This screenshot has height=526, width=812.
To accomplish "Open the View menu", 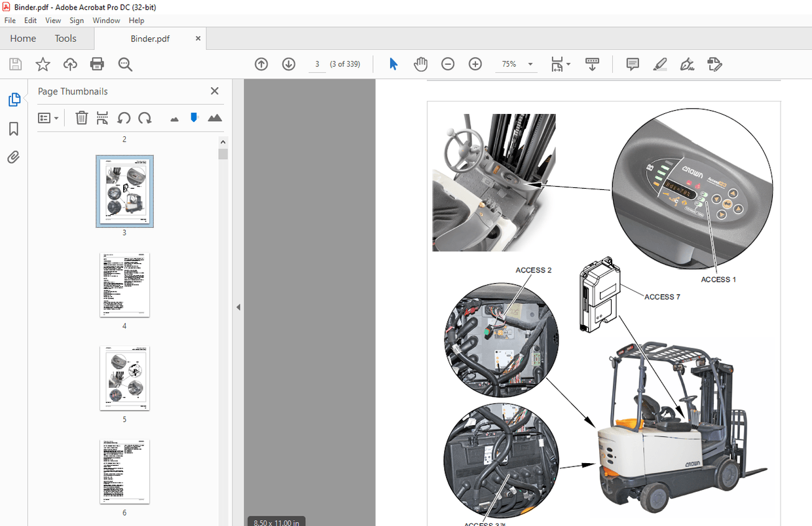I will click(x=52, y=20).
